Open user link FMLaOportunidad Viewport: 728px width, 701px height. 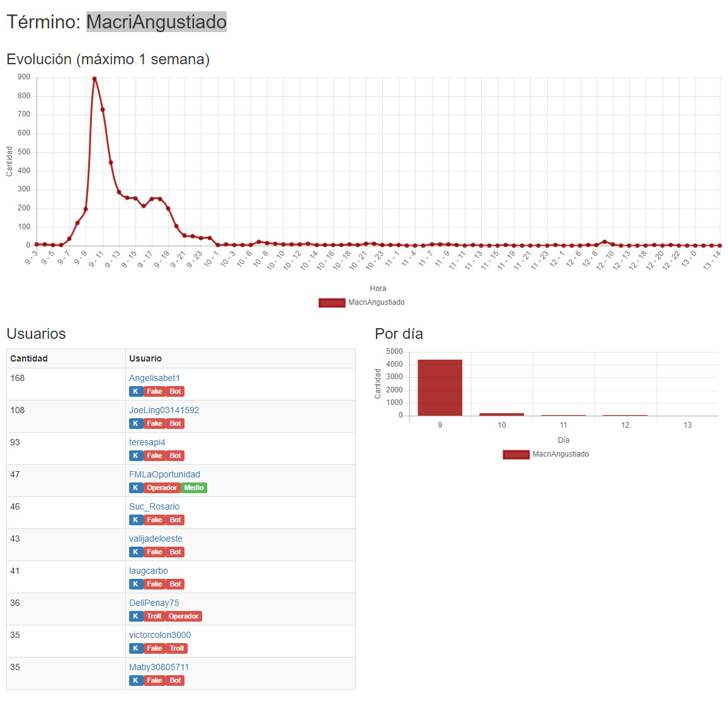164,474
